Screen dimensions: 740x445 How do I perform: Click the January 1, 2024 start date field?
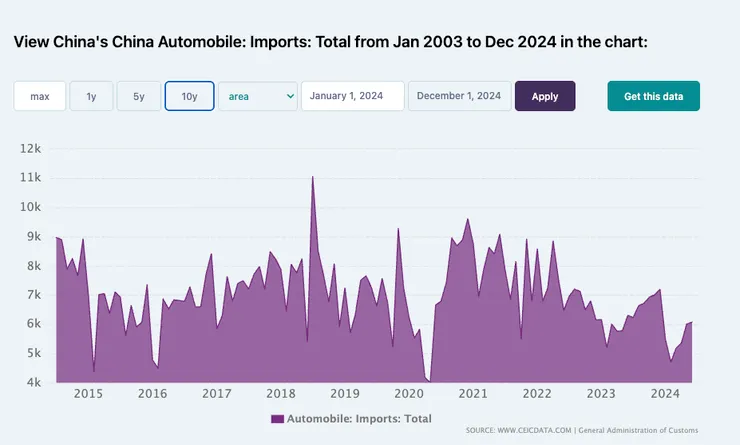(352, 96)
